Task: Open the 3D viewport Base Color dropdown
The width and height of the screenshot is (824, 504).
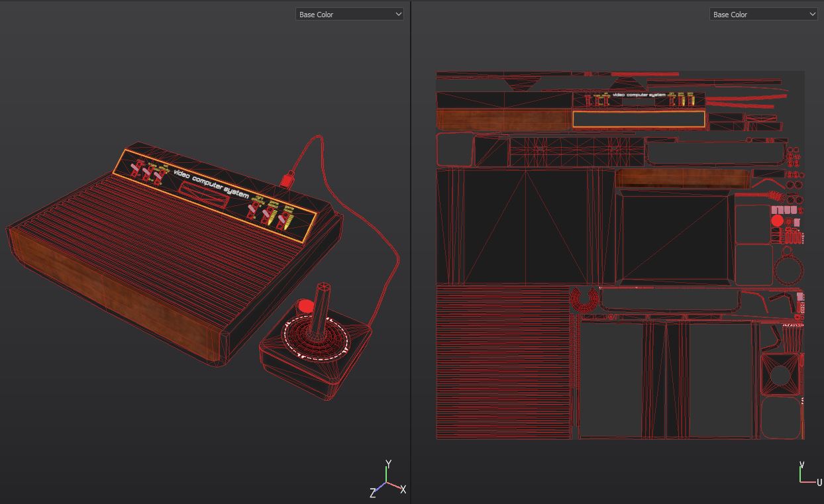Action: pos(348,14)
